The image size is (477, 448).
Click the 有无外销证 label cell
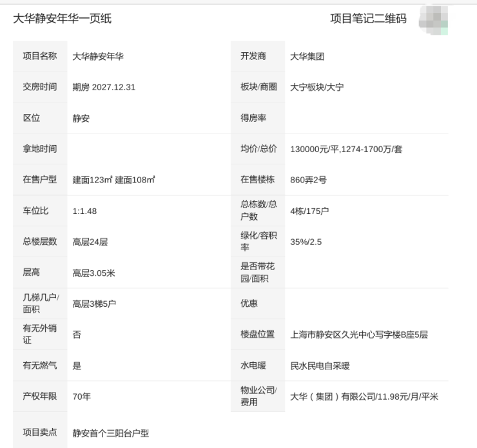tap(40, 335)
